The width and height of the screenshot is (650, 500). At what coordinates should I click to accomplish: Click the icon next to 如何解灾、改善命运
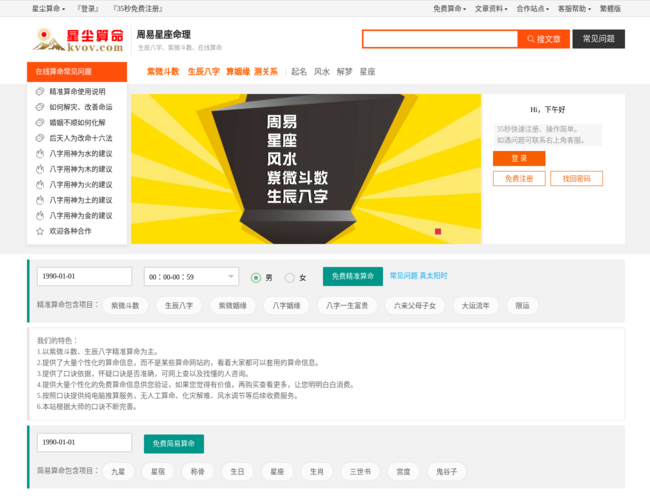point(40,106)
